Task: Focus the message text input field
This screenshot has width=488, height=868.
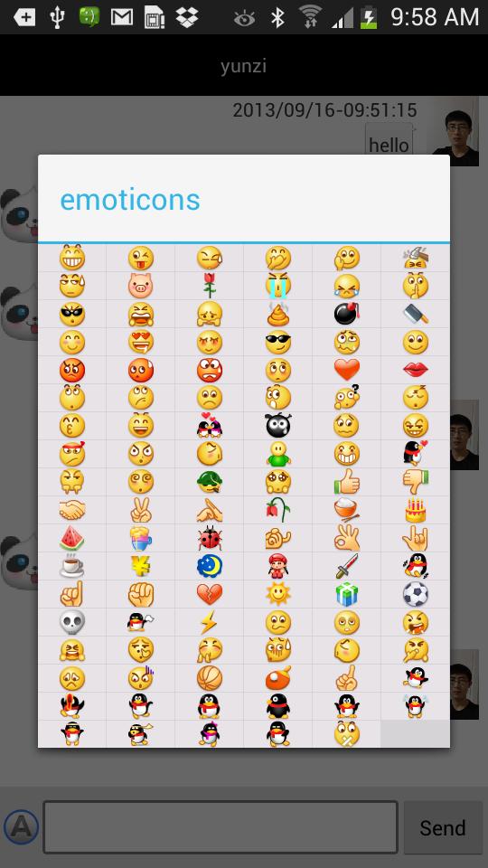Action: [x=221, y=827]
